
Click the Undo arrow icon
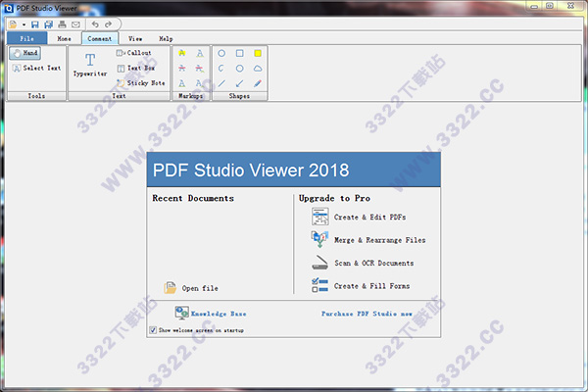pyautogui.click(x=95, y=24)
